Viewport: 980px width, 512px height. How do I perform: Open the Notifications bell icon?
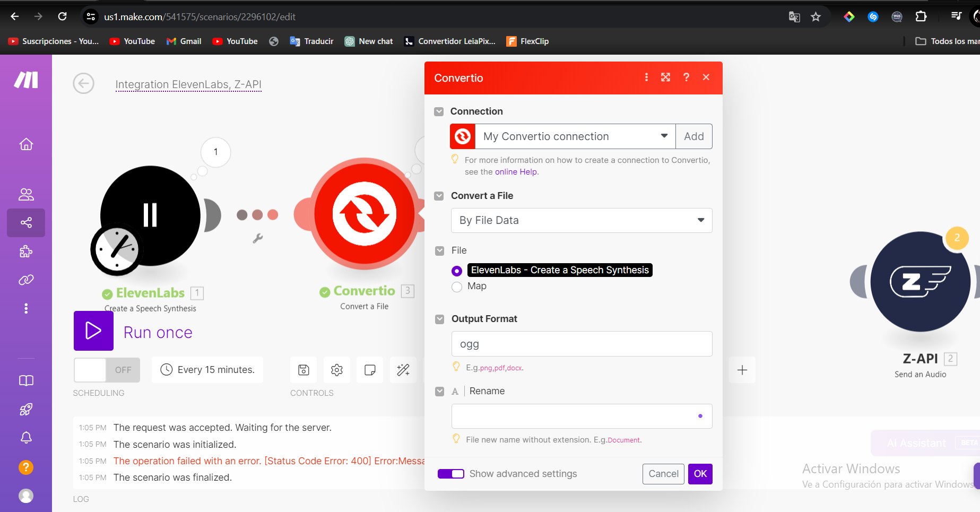click(26, 438)
